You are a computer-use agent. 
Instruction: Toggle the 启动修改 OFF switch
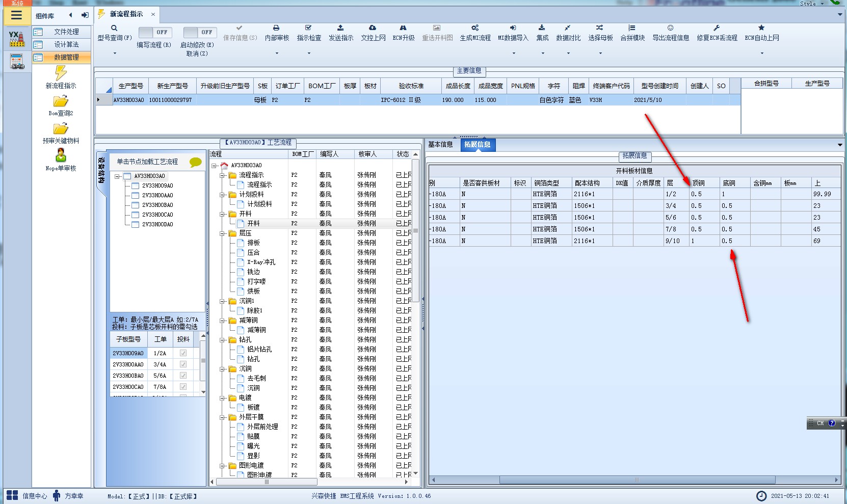(200, 32)
